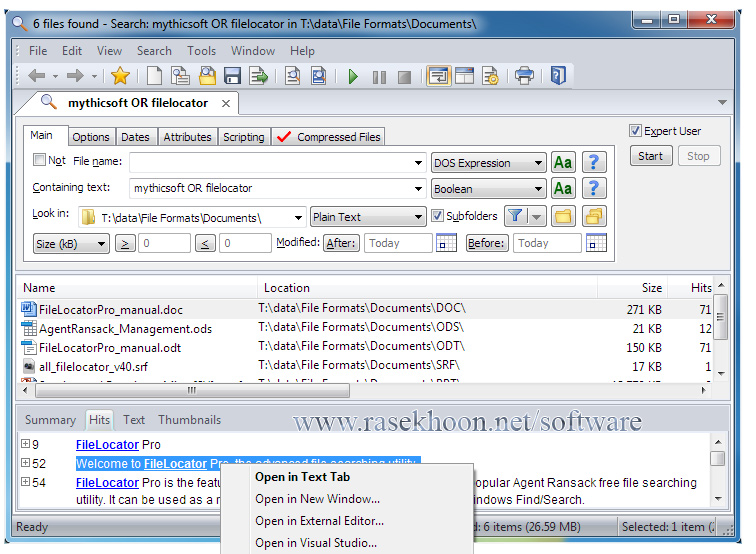Click the blue document search toolbar icon
The width and height of the screenshot is (756, 554).
pos(318,76)
